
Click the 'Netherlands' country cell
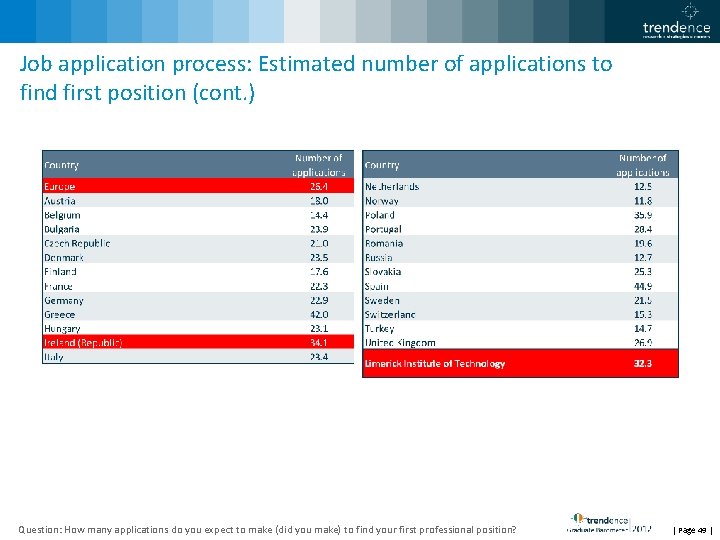392,186
